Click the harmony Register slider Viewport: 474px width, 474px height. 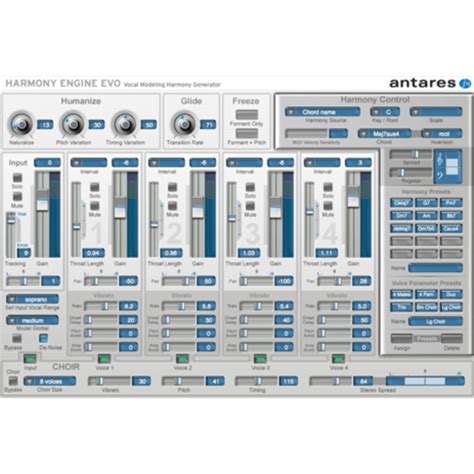click(411, 172)
